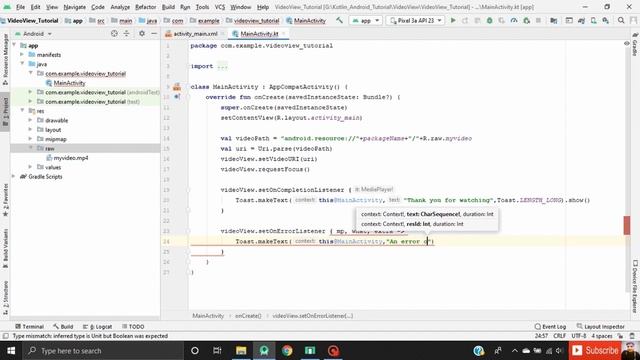
Task: Expand the layout folder
Action: (30, 130)
